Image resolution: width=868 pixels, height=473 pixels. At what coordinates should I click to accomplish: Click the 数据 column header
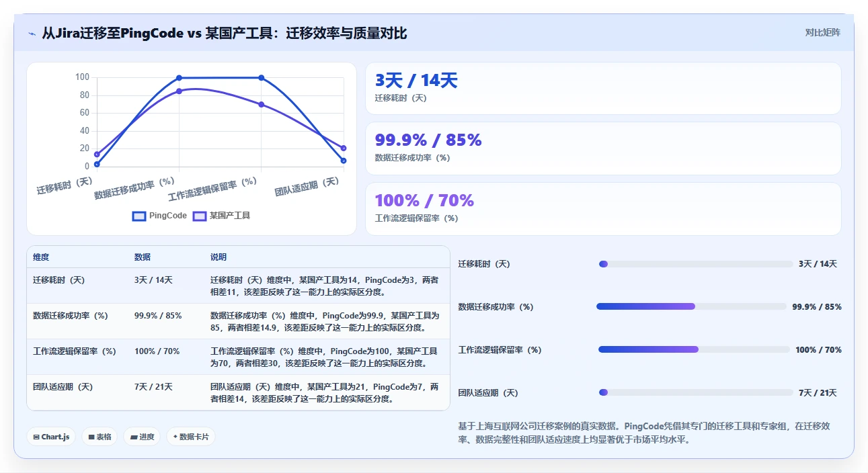point(143,257)
